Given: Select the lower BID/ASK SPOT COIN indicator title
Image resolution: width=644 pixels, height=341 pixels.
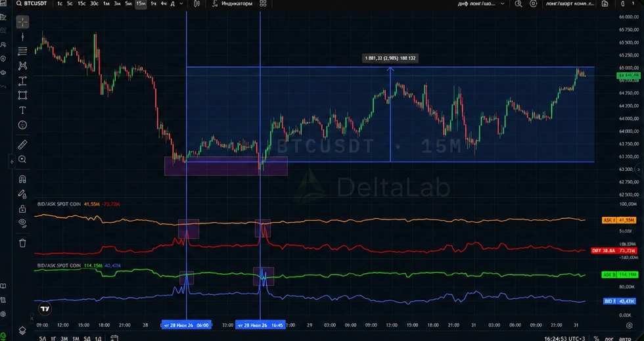Looking at the screenshot, I should click(x=59, y=265).
